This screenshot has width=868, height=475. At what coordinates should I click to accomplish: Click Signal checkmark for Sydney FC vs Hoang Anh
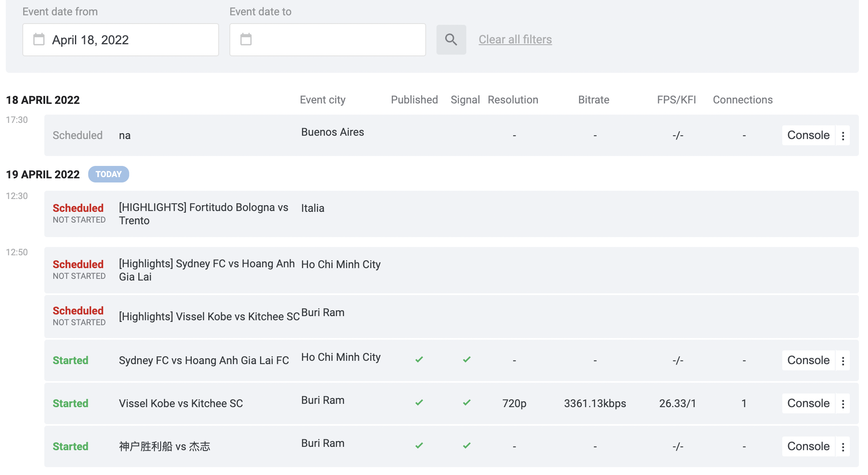coord(467,360)
